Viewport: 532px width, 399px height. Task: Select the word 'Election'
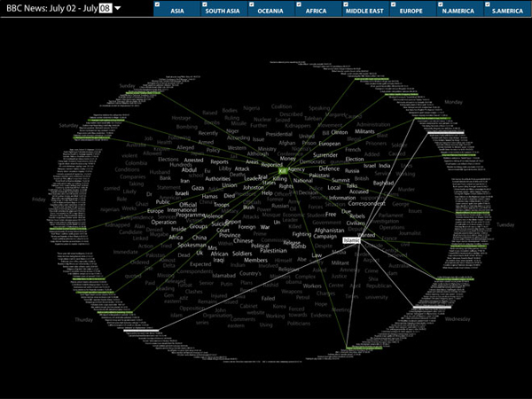point(355,159)
